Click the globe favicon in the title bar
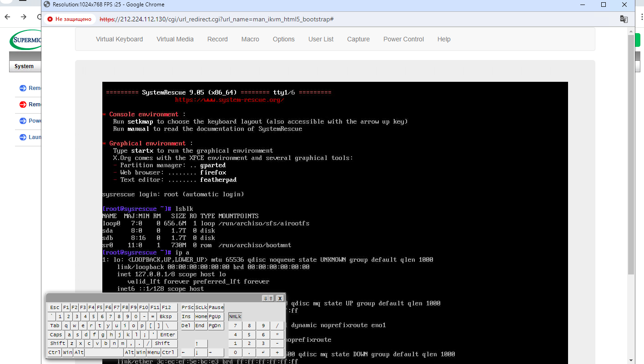Screen dimensions: 644x364 pos(47,5)
